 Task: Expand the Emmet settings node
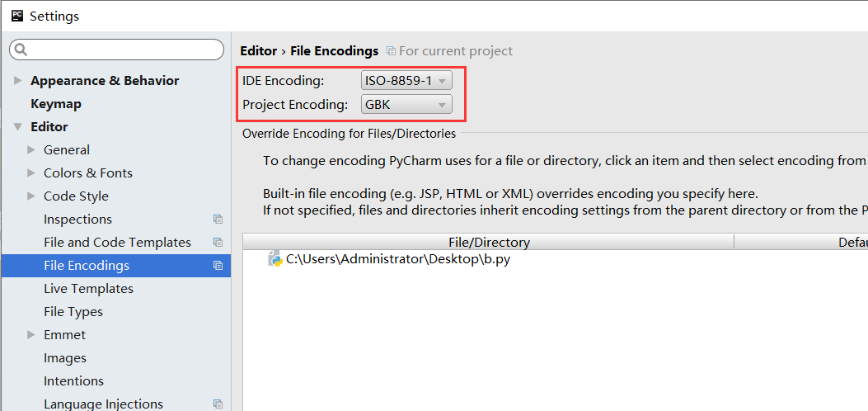click(31, 335)
